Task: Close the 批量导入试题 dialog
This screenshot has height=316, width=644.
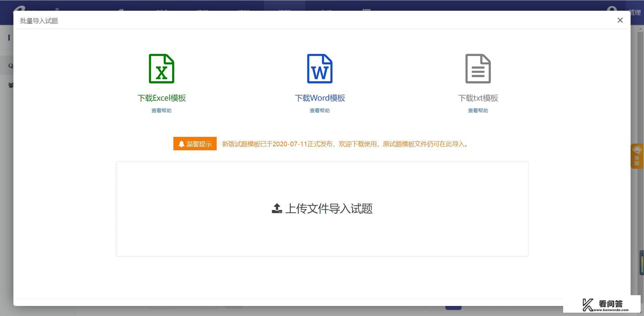Action: click(620, 20)
